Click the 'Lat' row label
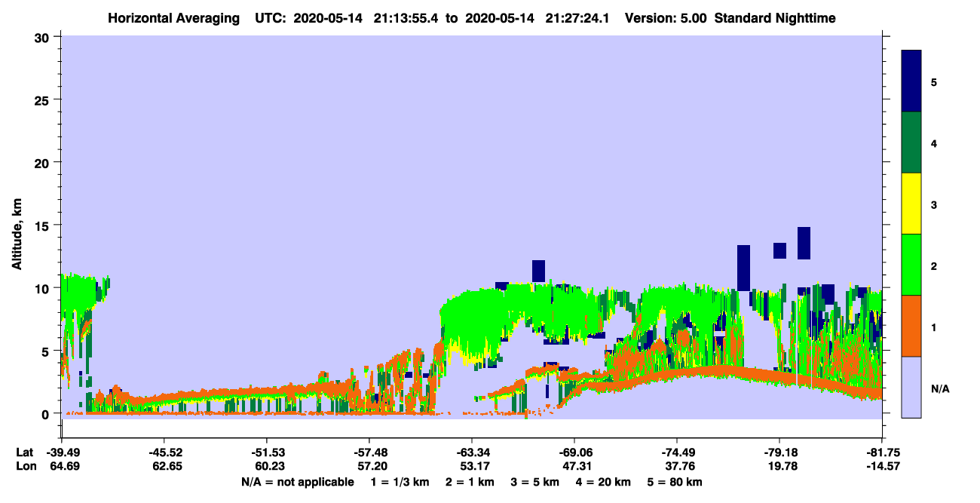The width and height of the screenshot is (980, 503). [24, 452]
